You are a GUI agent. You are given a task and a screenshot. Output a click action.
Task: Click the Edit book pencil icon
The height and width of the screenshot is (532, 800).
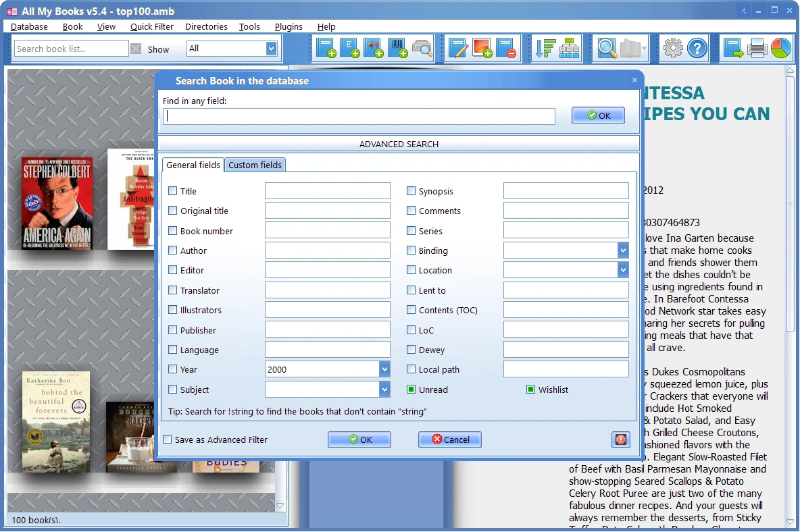click(458, 49)
